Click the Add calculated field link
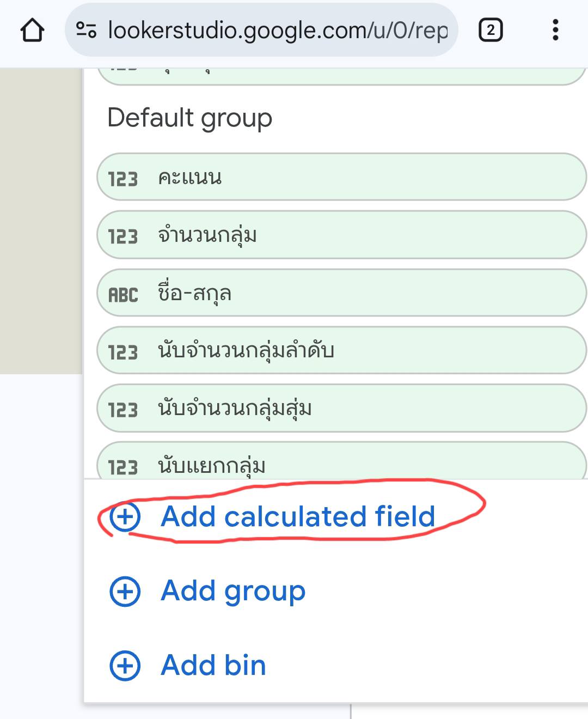588x719 pixels. point(298,516)
